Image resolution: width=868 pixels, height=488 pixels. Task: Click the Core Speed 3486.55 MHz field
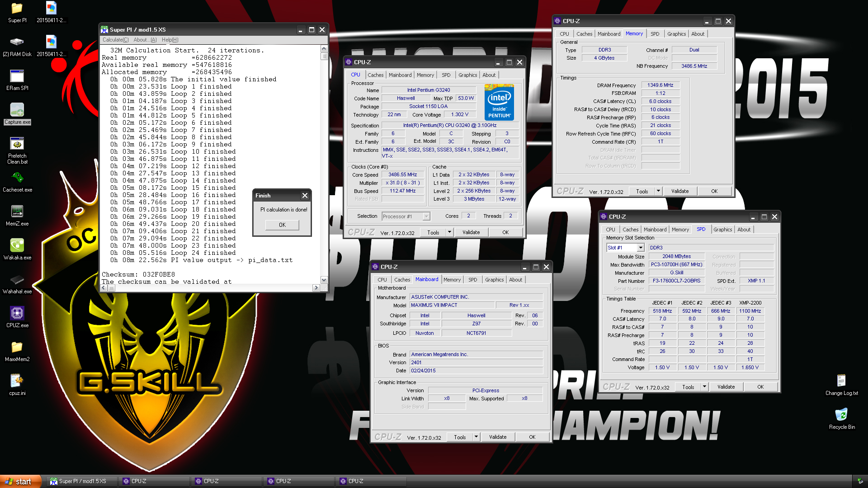(403, 174)
